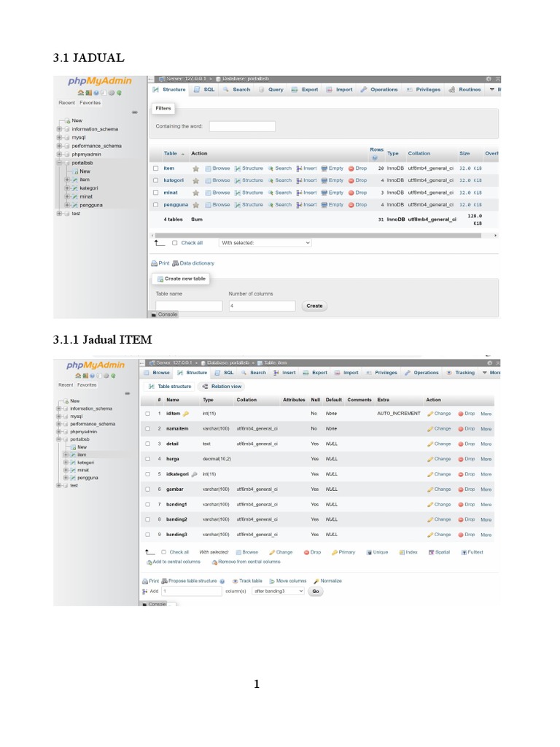
Task: Click Spatial in the With selected row
Action: click(439, 552)
